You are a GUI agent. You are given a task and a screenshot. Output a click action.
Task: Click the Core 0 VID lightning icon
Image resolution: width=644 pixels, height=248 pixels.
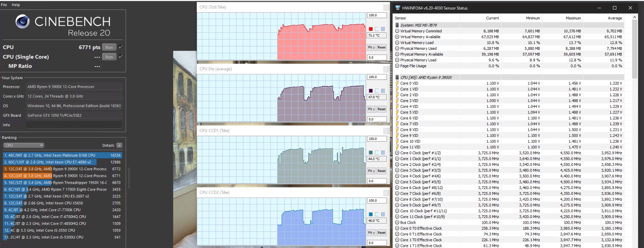pyautogui.click(x=397, y=83)
